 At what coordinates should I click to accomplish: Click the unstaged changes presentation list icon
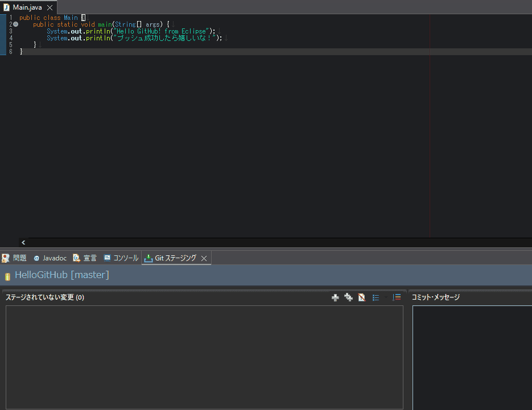click(x=376, y=297)
